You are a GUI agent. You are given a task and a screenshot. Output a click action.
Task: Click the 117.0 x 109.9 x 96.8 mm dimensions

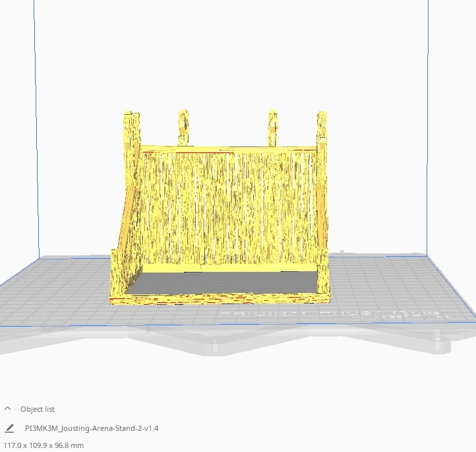pos(44,445)
